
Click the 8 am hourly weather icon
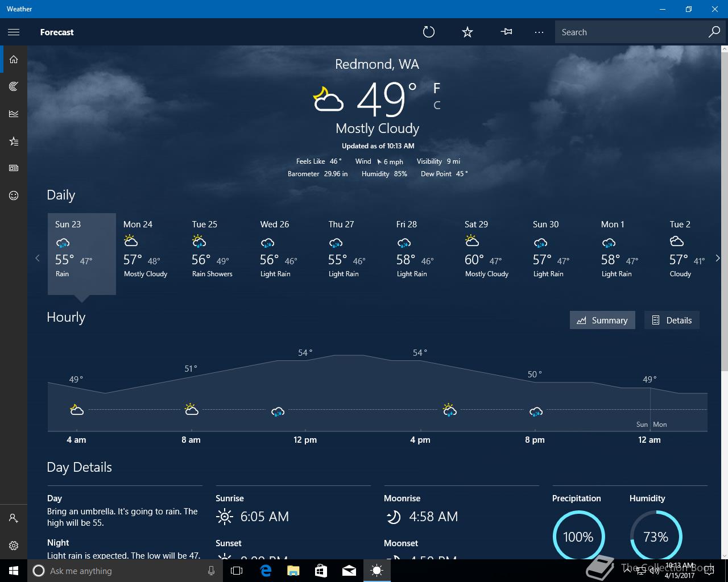(192, 410)
